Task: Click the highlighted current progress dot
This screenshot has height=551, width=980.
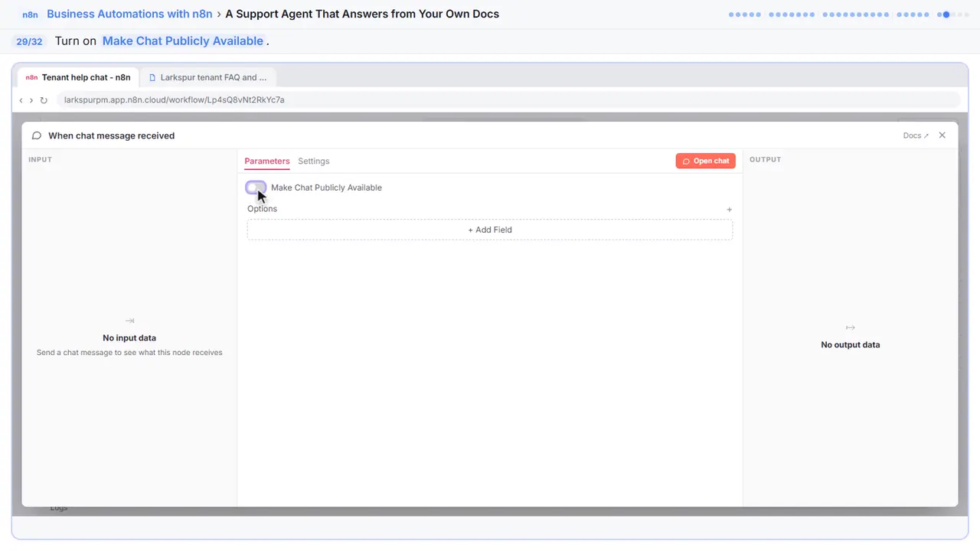Action: pos(946,15)
